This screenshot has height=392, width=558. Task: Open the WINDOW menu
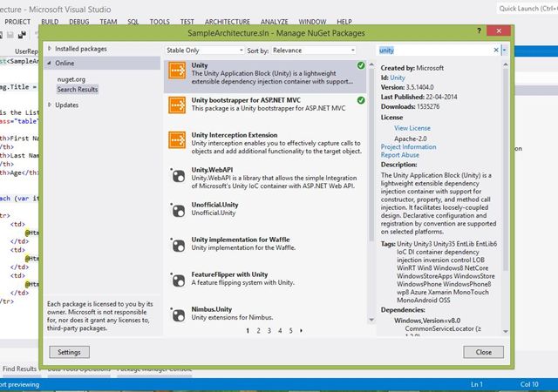(x=312, y=22)
